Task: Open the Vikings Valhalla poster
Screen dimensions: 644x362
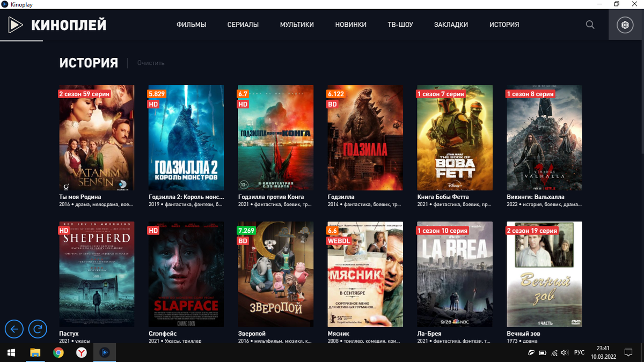Action: coord(544,137)
